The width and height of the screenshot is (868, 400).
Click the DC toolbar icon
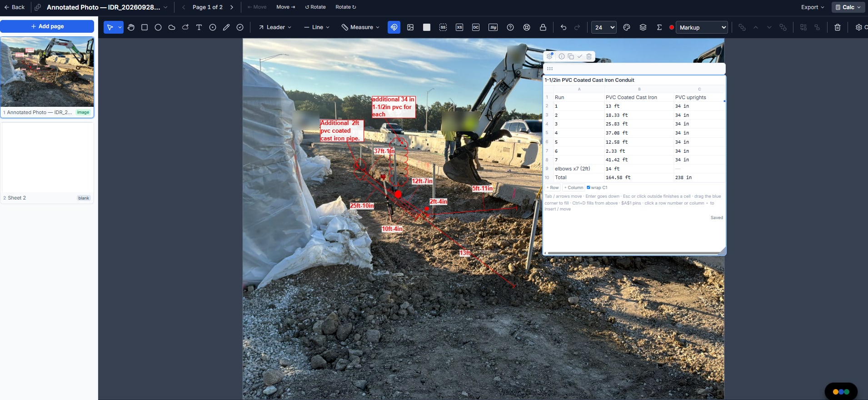tap(476, 27)
